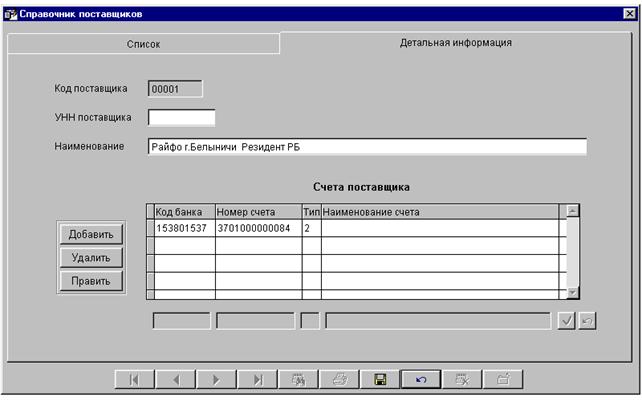Click the app icon in the title bar

click(10, 14)
